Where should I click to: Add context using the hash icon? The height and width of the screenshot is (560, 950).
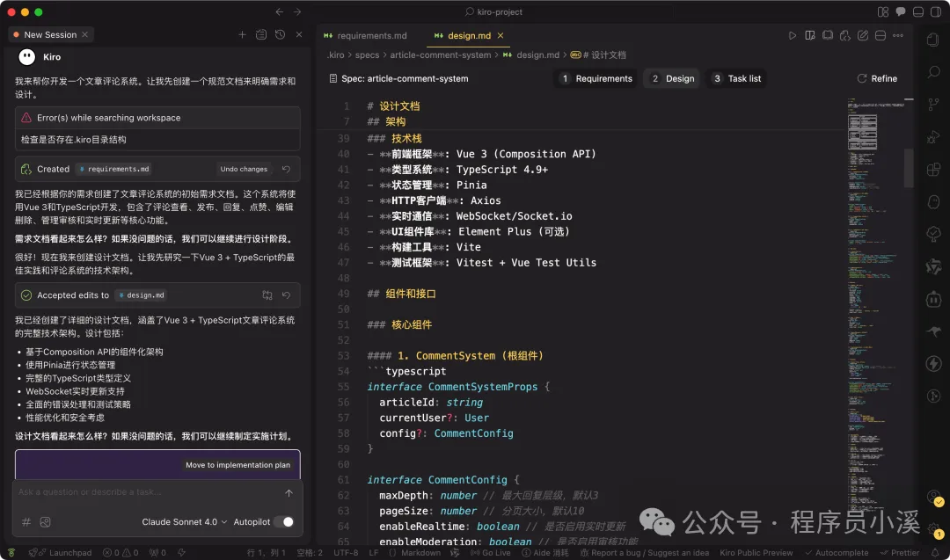[26, 522]
